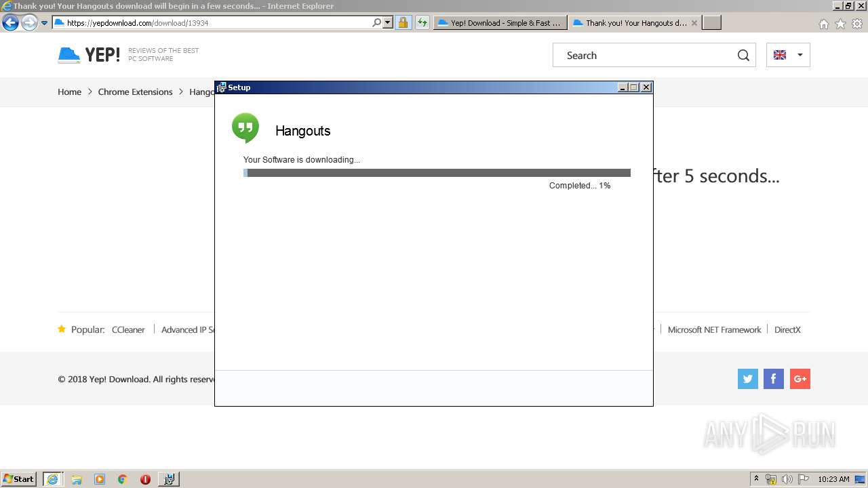
Task: Open the DirectX popular link
Action: click(x=787, y=329)
